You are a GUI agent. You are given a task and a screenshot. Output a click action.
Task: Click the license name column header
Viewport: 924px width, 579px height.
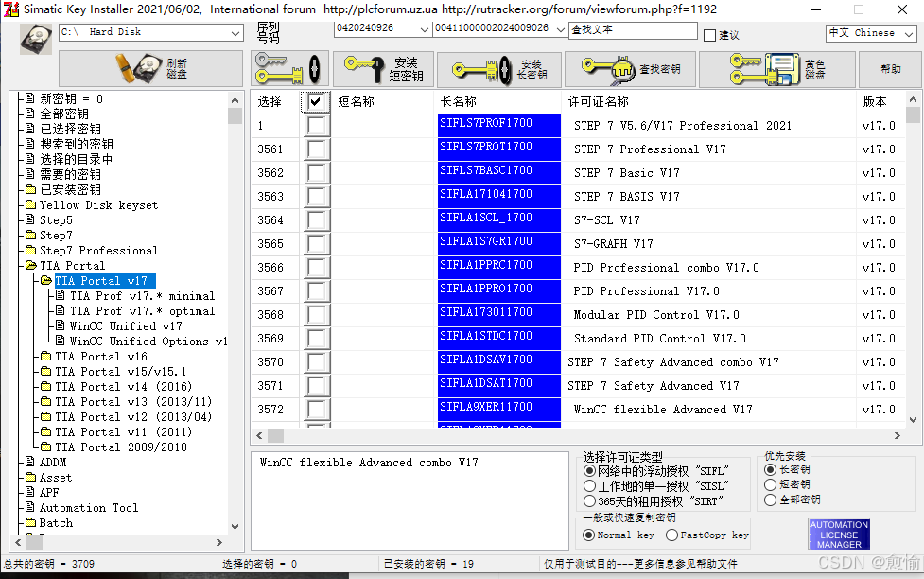709,101
